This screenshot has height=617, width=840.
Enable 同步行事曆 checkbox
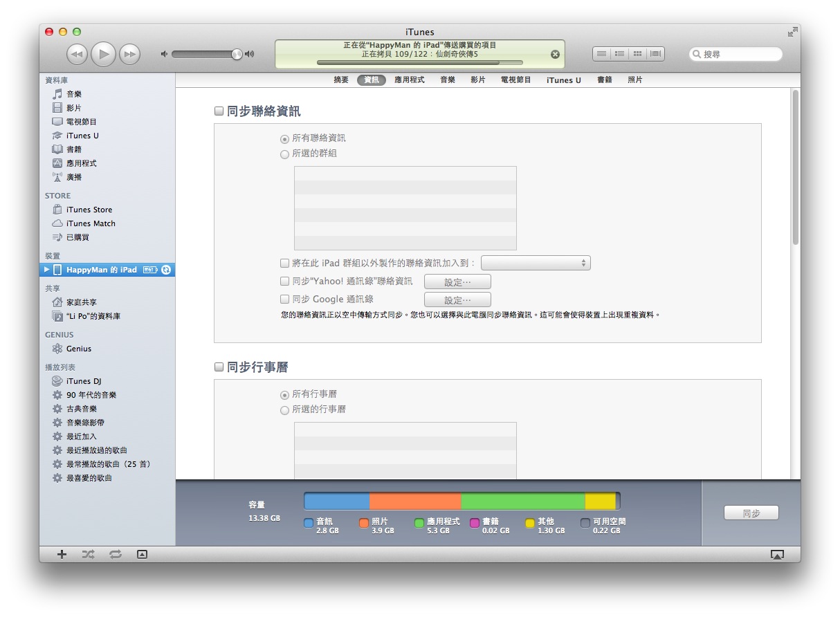coord(219,367)
